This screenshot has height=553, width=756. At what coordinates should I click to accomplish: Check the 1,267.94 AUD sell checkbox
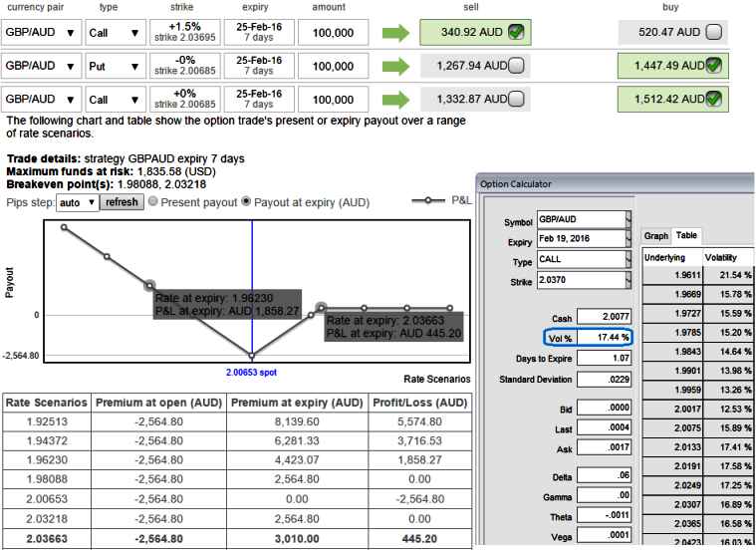[x=516, y=66]
